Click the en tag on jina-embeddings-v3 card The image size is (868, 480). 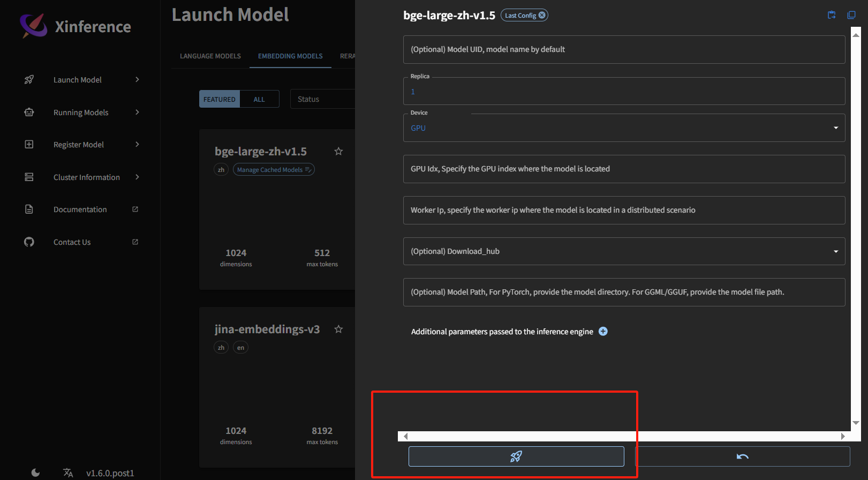point(241,348)
